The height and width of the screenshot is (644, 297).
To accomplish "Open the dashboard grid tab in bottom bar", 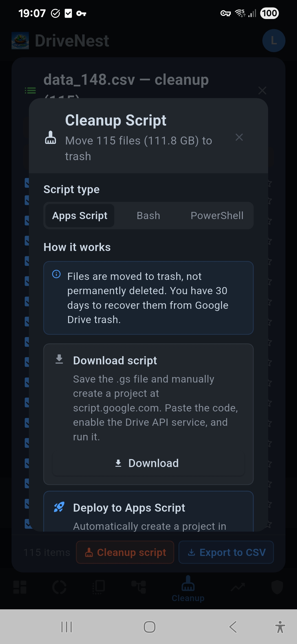I will [x=20, y=587].
